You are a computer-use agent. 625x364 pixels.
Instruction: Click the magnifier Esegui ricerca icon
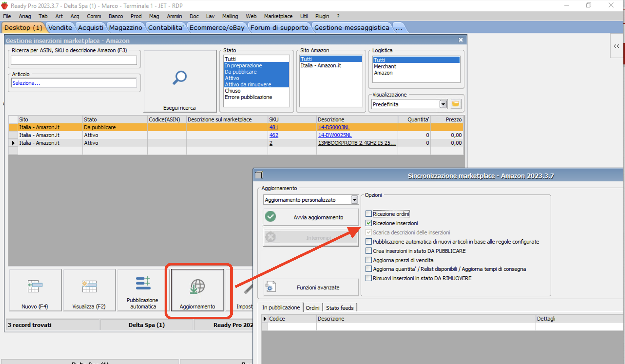click(180, 78)
